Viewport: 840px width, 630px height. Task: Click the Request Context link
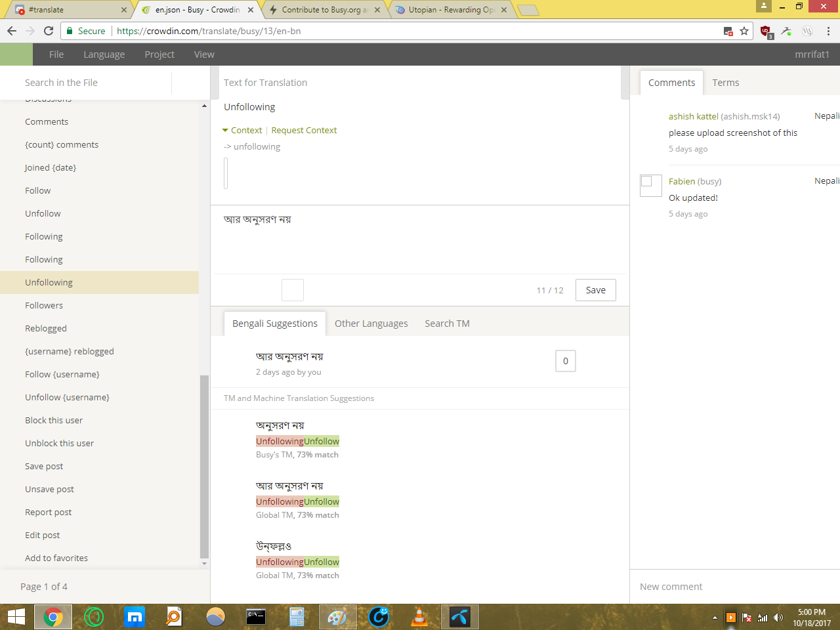304,131
